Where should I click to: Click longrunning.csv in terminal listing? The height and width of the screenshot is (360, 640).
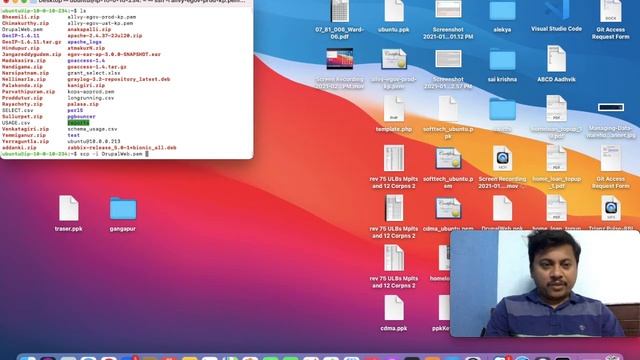[x=91, y=98]
